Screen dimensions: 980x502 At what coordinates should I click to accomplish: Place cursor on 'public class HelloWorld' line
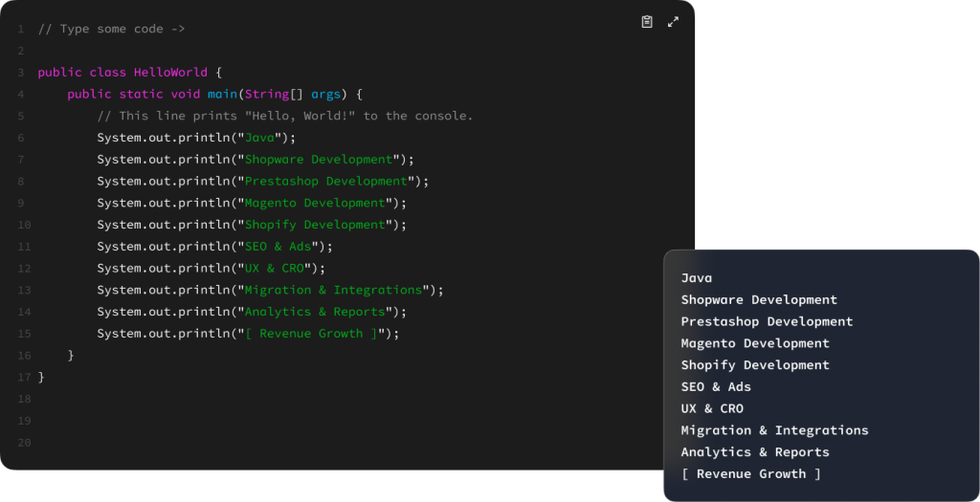pyautogui.click(x=129, y=73)
